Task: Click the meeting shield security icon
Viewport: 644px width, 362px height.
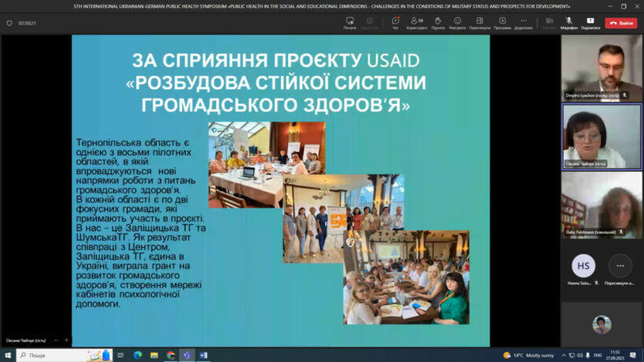Action: click(x=9, y=23)
